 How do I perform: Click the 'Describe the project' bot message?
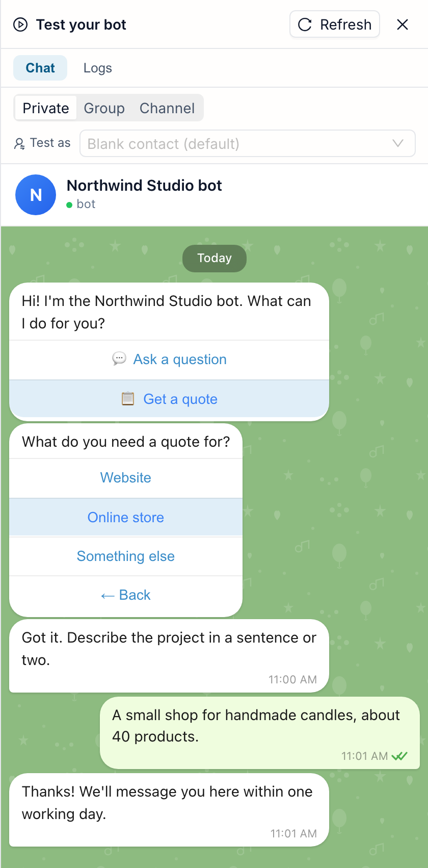click(169, 656)
